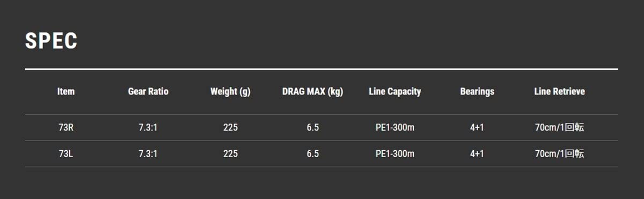
Task: Click the 7.3:1 gear ratio in the 73L row
Action: point(148,154)
